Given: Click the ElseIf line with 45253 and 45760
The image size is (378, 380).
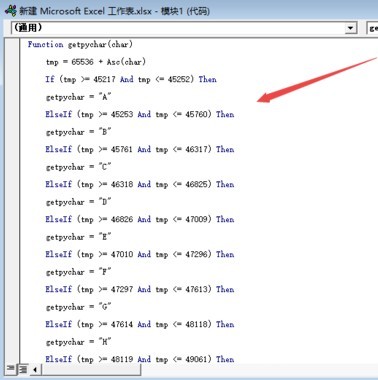Looking at the screenshot, I should (x=140, y=114).
